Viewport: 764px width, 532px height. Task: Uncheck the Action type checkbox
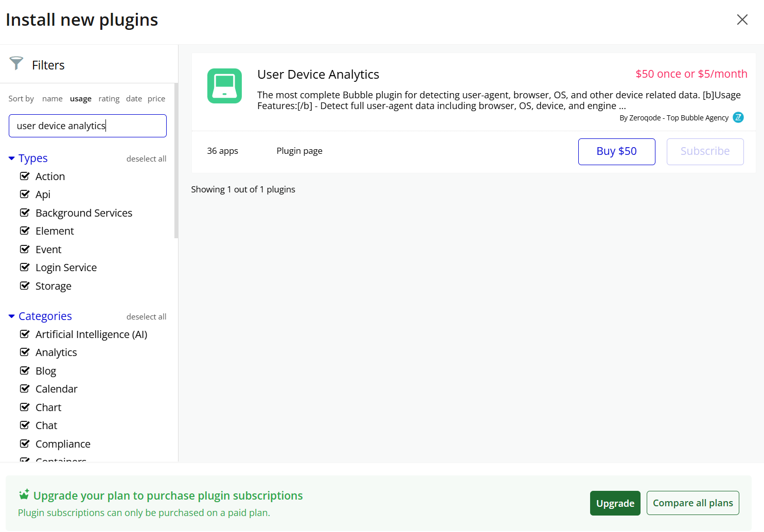click(x=25, y=176)
